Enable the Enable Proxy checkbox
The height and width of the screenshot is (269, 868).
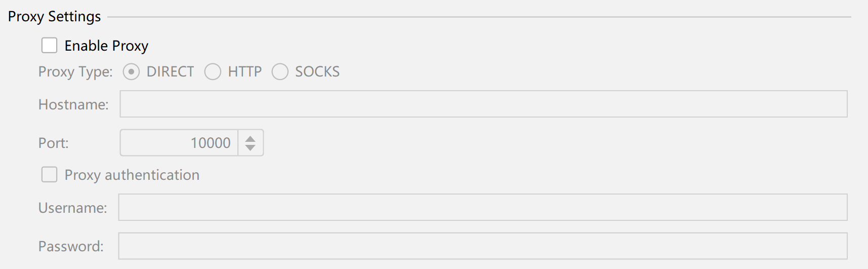point(49,46)
